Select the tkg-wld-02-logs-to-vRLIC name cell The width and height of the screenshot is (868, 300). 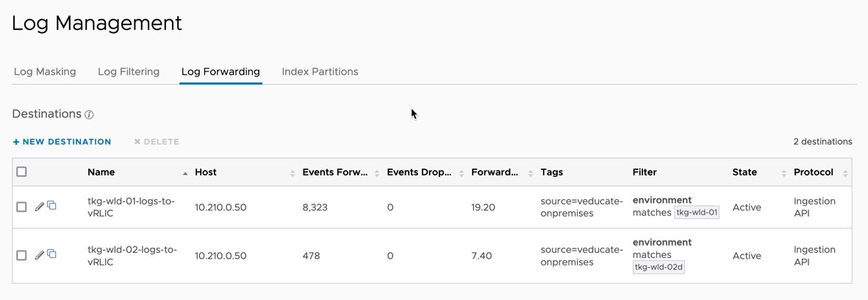click(x=132, y=256)
